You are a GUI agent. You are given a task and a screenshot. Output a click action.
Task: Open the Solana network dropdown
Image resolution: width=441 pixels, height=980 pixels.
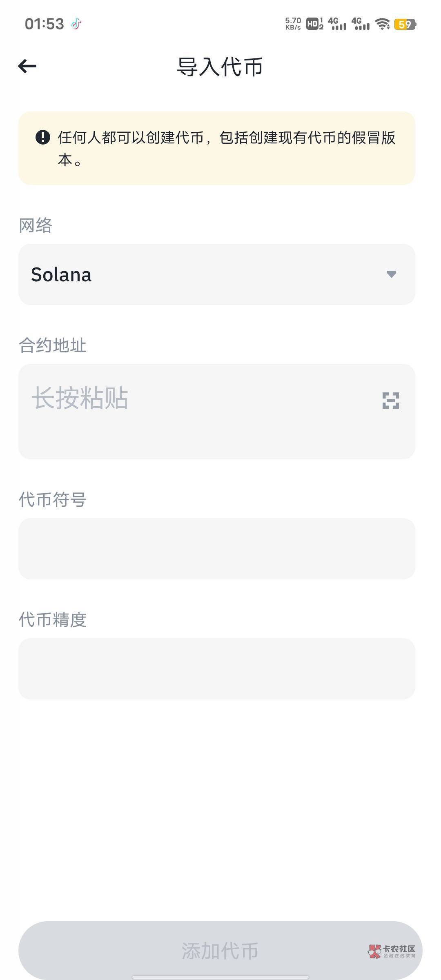click(x=216, y=274)
